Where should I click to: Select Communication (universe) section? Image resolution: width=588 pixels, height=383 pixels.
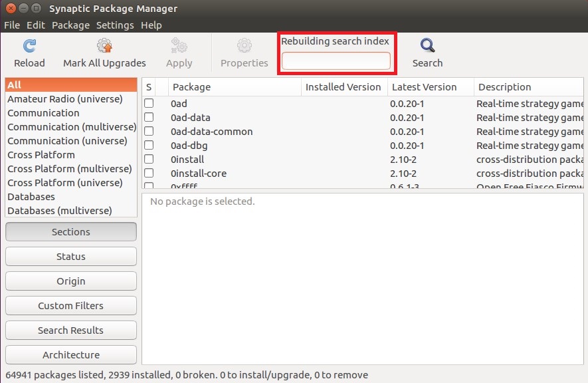pyautogui.click(x=71, y=141)
